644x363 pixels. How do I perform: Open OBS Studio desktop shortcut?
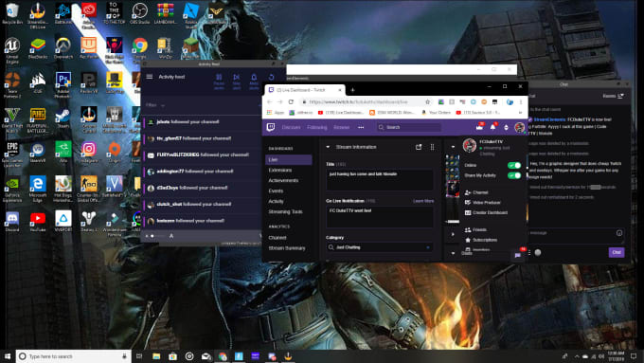coord(139,13)
